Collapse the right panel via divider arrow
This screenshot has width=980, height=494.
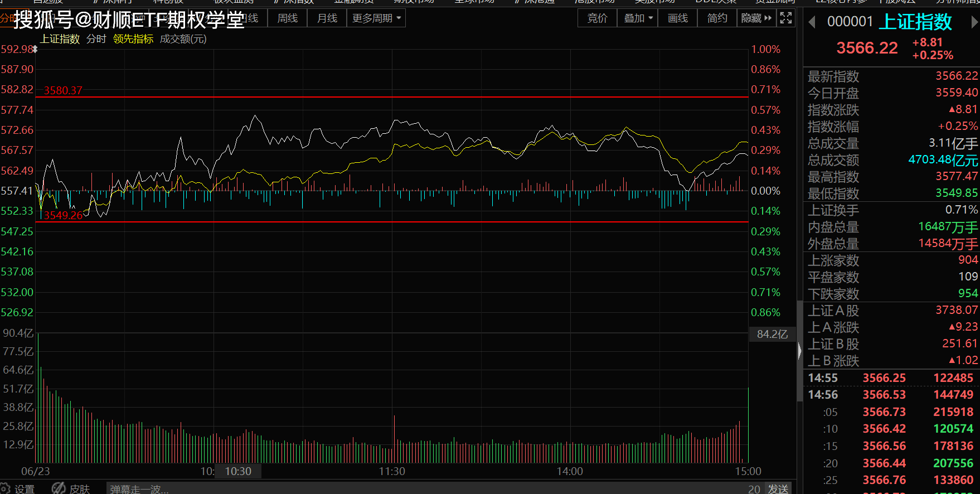(x=799, y=351)
